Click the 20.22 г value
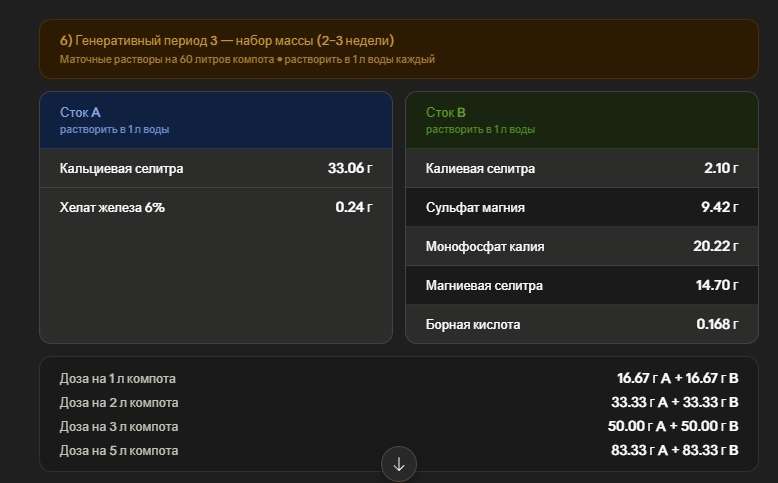The image size is (778, 483). pos(715,246)
